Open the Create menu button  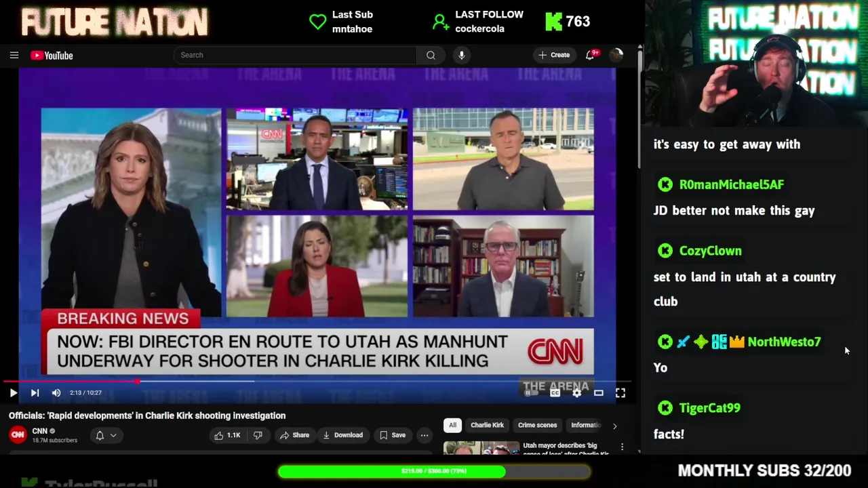click(554, 55)
